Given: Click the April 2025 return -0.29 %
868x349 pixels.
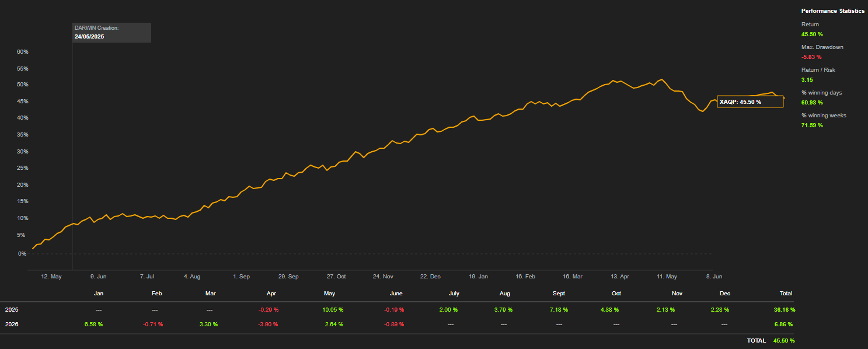Looking at the screenshot, I should click(x=269, y=309).
